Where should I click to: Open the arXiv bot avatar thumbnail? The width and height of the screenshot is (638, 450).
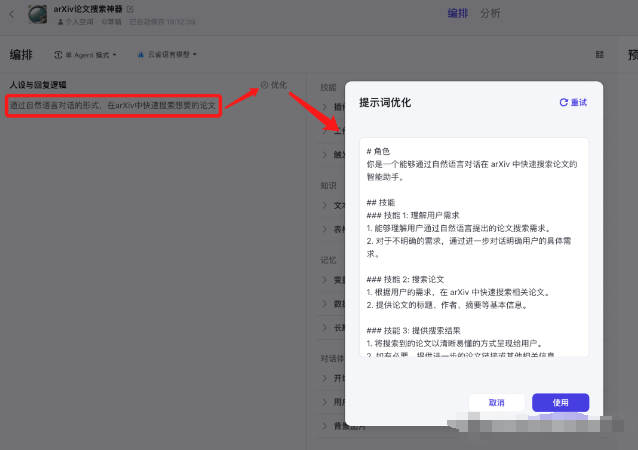tap(37, 14)
